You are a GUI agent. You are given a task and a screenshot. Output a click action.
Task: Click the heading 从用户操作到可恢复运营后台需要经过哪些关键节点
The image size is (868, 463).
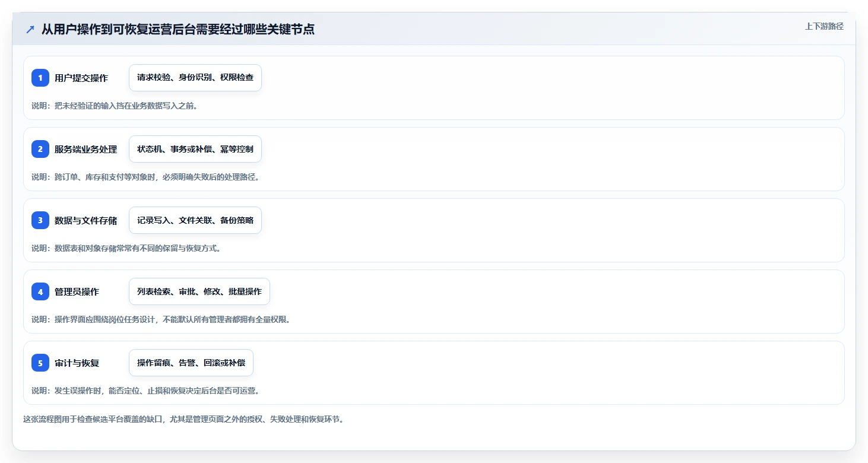[x=178, y=30]
